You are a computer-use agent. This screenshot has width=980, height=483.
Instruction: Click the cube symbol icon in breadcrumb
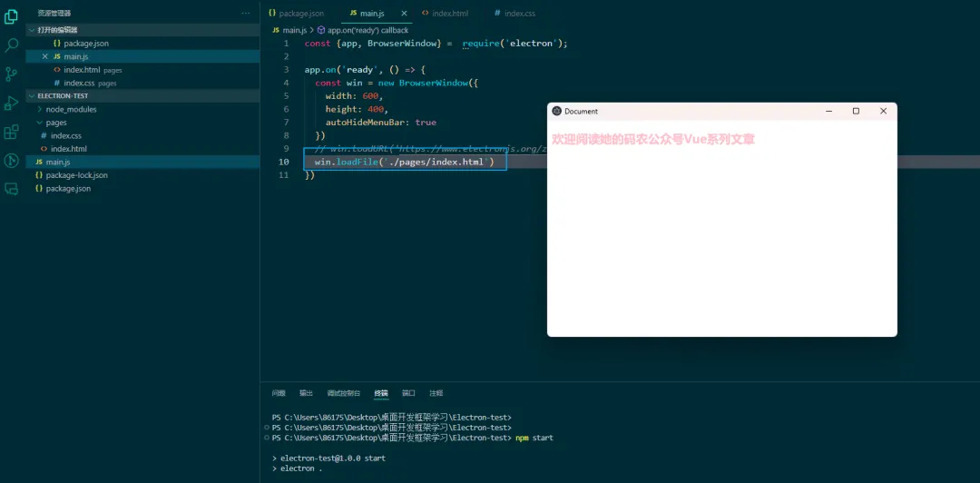click(321, 30)
